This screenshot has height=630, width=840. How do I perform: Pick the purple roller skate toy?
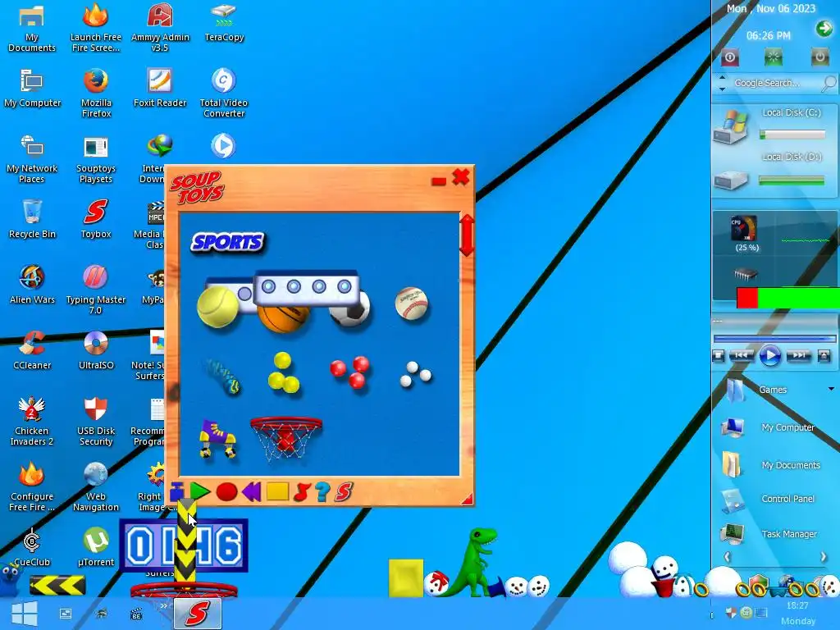tap(218, 440)
